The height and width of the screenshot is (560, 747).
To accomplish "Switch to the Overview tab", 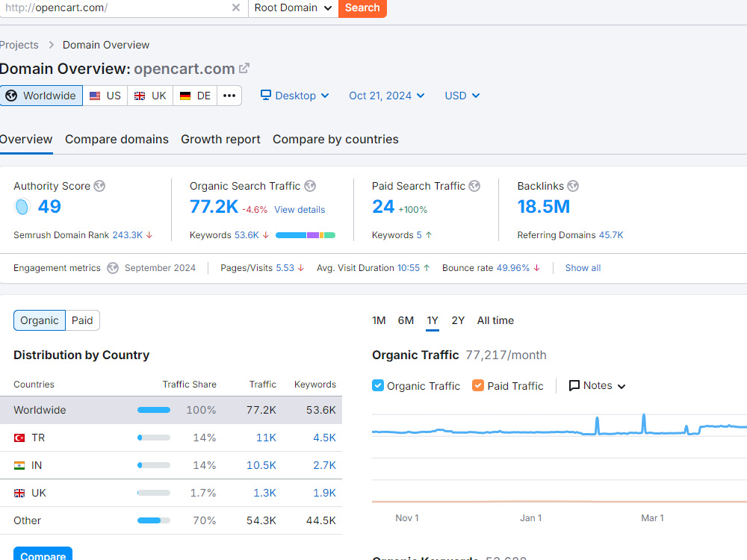I will click(x=26, y=139).
